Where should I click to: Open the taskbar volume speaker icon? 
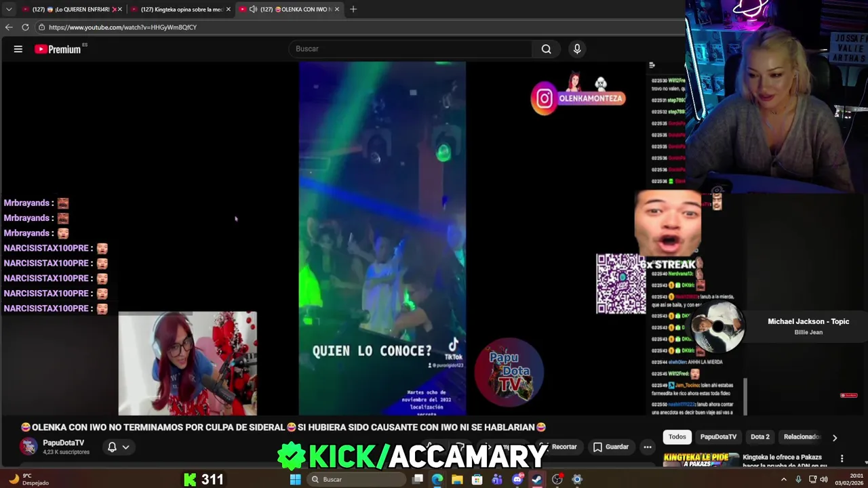pyautogui.click(x=824, y=479)
